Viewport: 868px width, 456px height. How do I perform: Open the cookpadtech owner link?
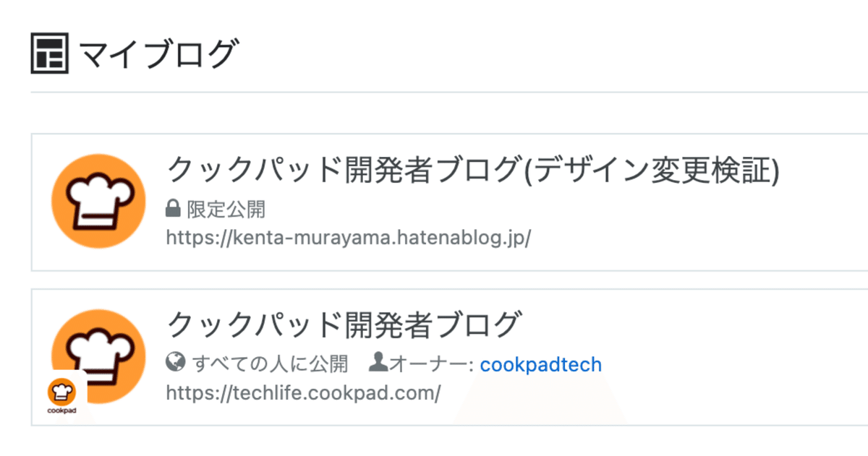[x=541, y=364]
